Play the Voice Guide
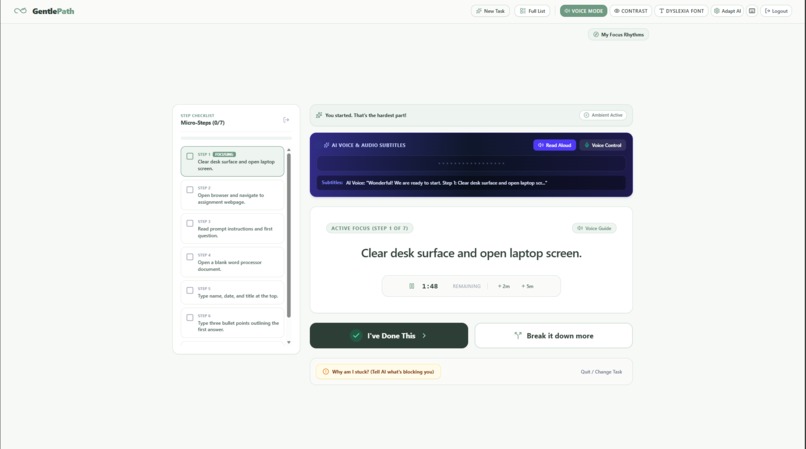 coord(594,228)
